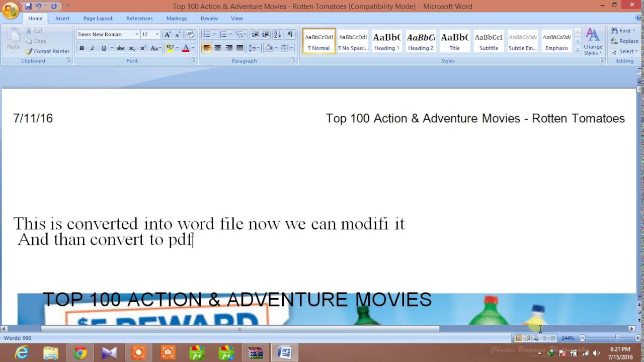Apply text highlight color

point(170,48)
